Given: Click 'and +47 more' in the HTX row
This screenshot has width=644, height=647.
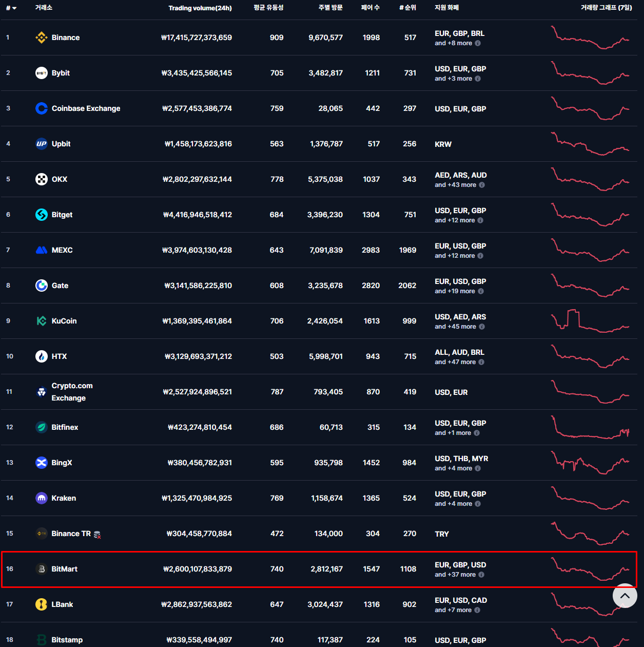Looking at the screenshot, I should click(x=455, y=362).
